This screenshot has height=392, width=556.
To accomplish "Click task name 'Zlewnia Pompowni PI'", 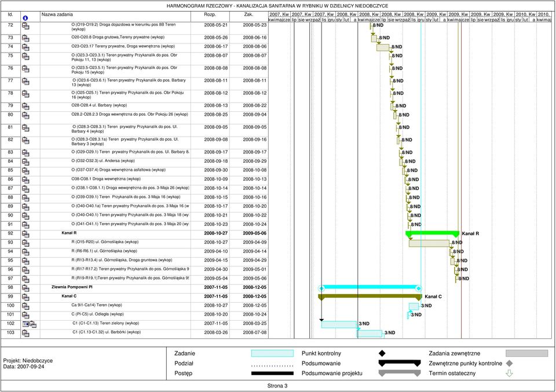I will pos(72,287).
